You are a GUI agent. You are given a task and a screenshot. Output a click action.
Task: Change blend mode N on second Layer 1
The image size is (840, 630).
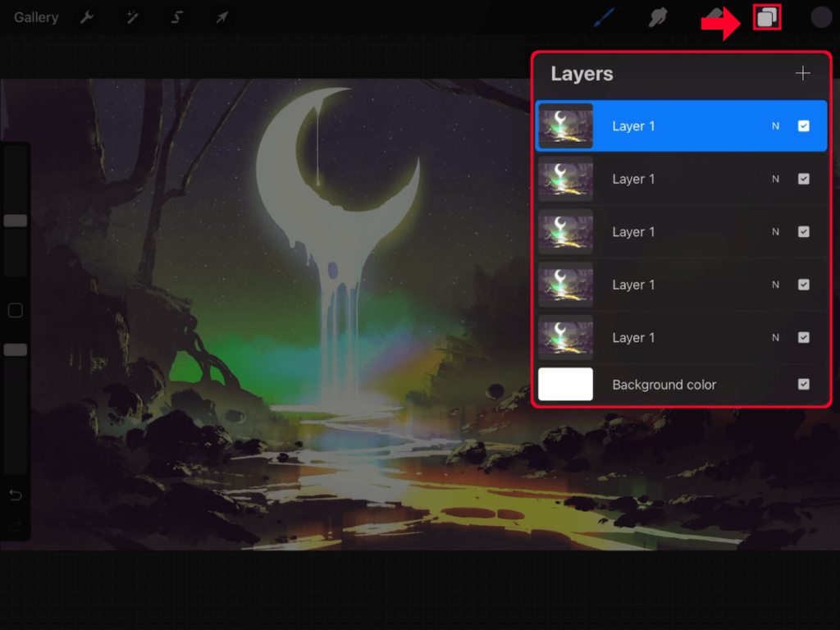click(775, 179)
